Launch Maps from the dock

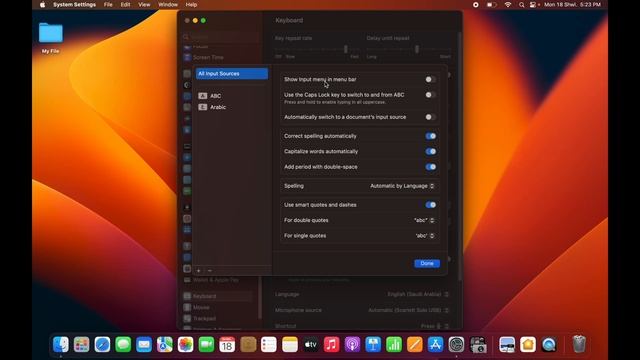pos(165,344)
